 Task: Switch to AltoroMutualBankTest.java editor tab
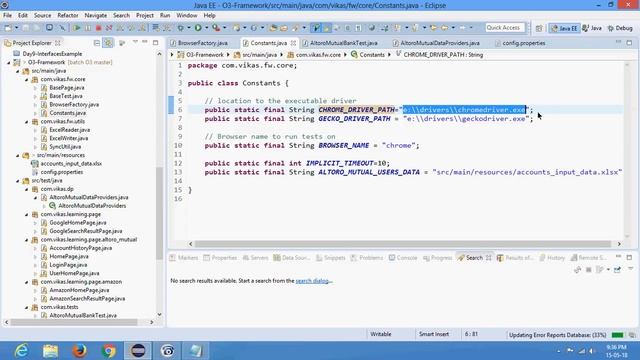click(343, 43)
